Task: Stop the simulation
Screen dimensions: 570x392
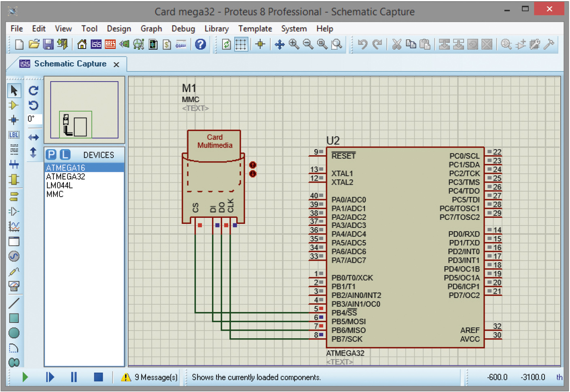Action: pos(98,377)
